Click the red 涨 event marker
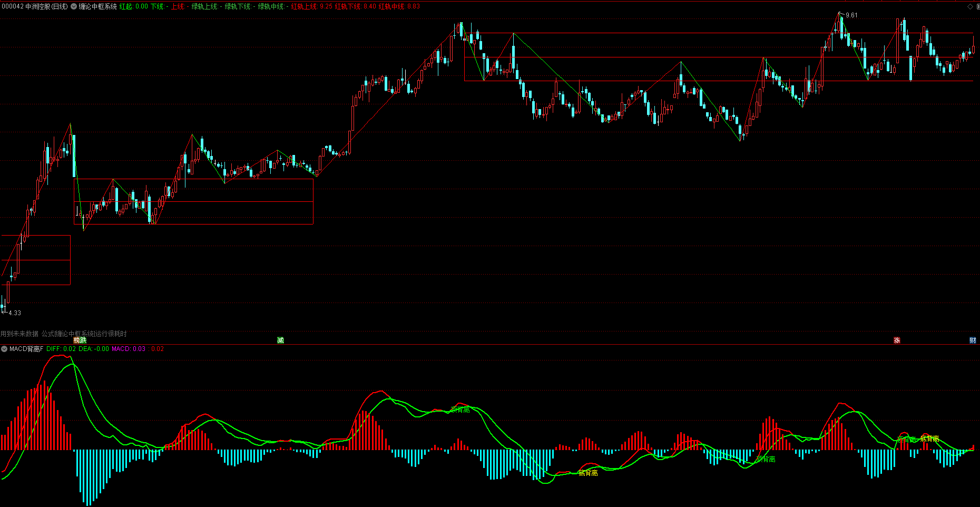 (897, 340)
